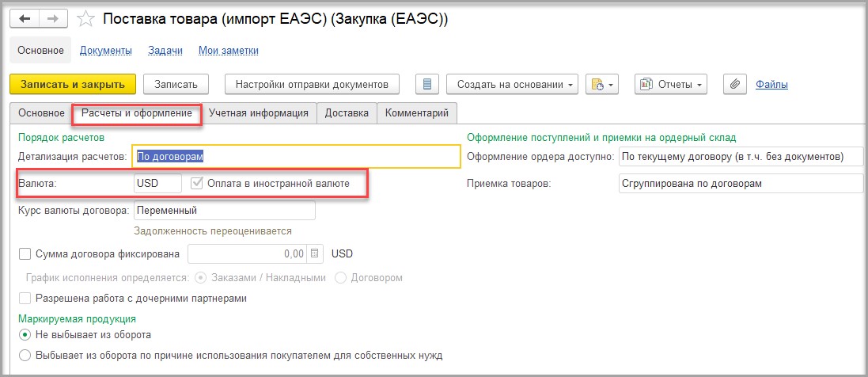Enable Сумма договора фиксирована checkbox

point(25,254)
